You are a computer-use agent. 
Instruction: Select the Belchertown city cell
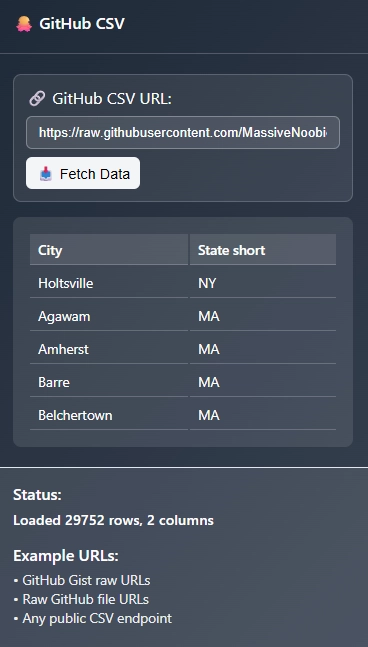pos(109,415)
